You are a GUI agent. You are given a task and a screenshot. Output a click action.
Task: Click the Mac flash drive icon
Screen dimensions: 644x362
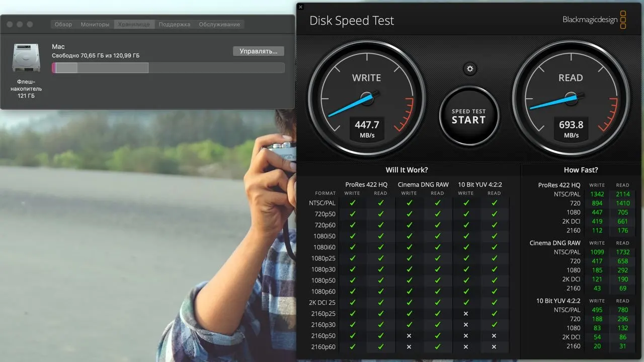click(x=26, y=57)
